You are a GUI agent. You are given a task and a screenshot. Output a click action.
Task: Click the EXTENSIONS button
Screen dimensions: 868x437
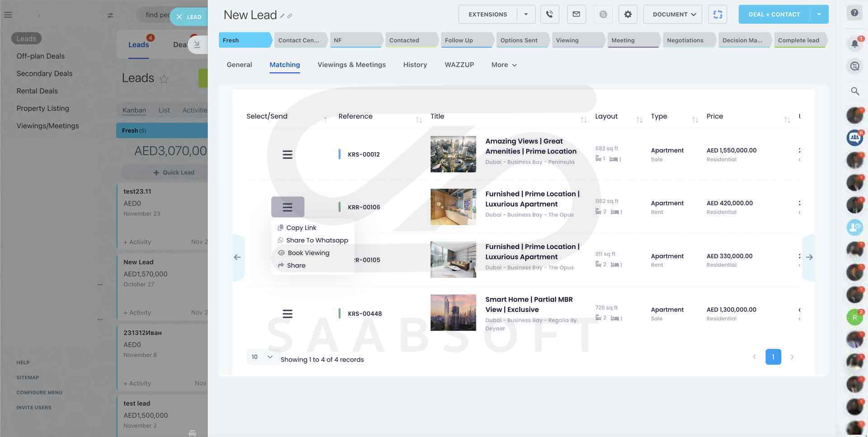(x=487, y=14)
